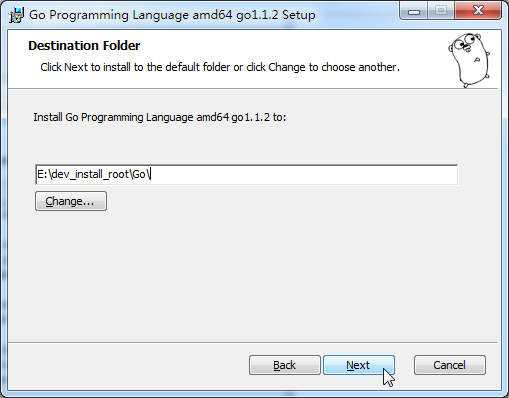Viewport: 509px width, 398px height.
Task: Close the Go Setup window
Action: tap(478, 11)
